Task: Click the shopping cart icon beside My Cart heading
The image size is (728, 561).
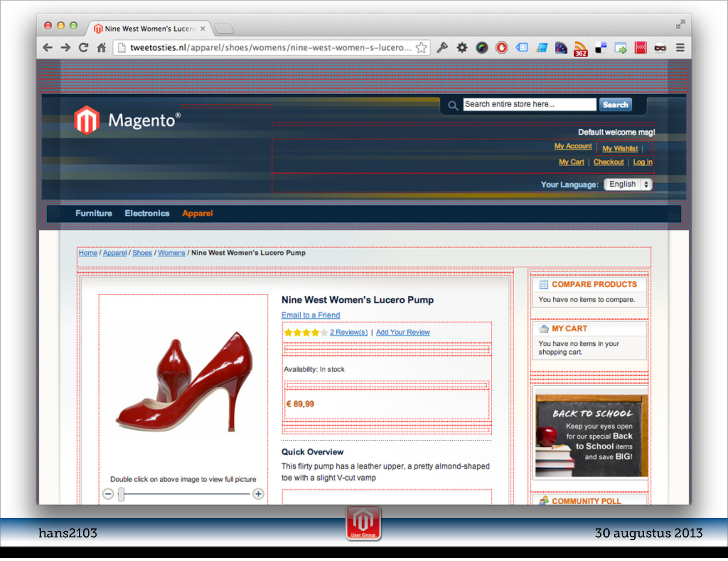Action: point(544,329)
